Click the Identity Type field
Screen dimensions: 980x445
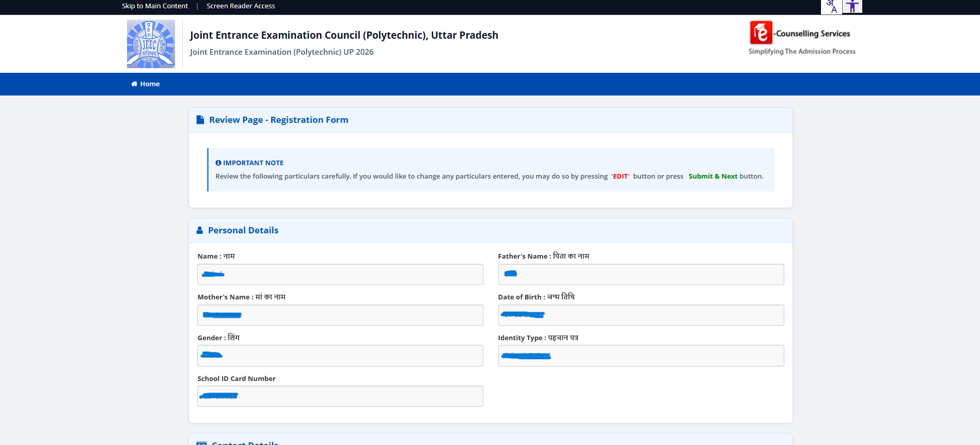pos(641,356)
